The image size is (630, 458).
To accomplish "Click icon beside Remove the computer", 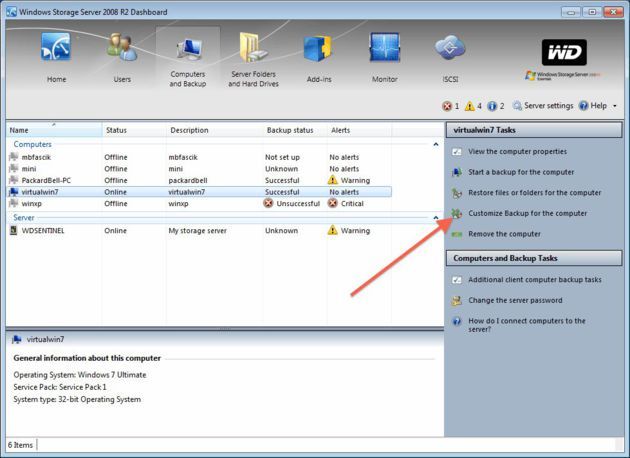I will 457,234.
